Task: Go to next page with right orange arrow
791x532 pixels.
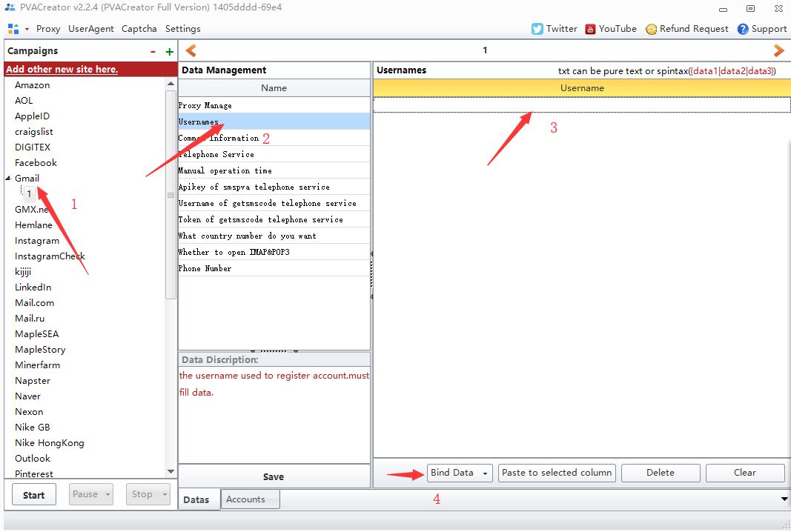Action: (x=778, y=50)
